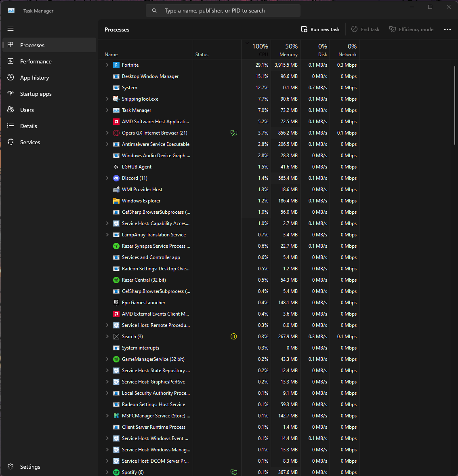Open App history
Screen dimensions: 458x476
[x=49, y=78]
